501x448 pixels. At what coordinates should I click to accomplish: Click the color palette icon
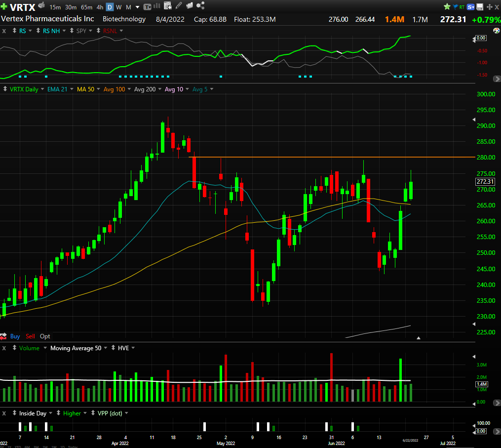point(496,31)
